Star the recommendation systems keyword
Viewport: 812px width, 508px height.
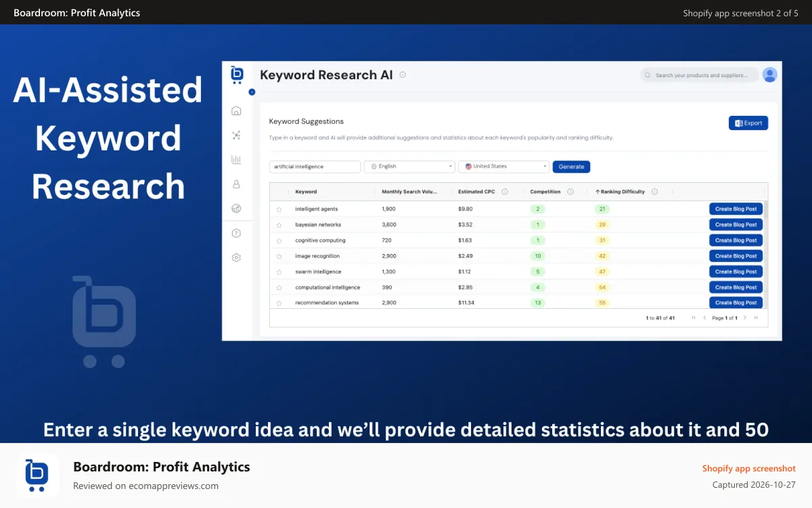[279, 303]
